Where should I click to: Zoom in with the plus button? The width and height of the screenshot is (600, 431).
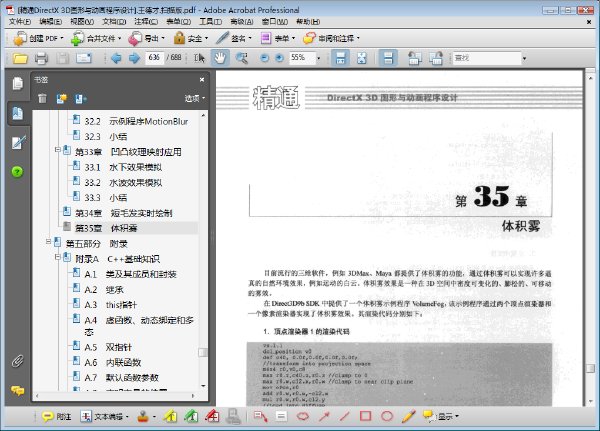click(x=279, y=58)
